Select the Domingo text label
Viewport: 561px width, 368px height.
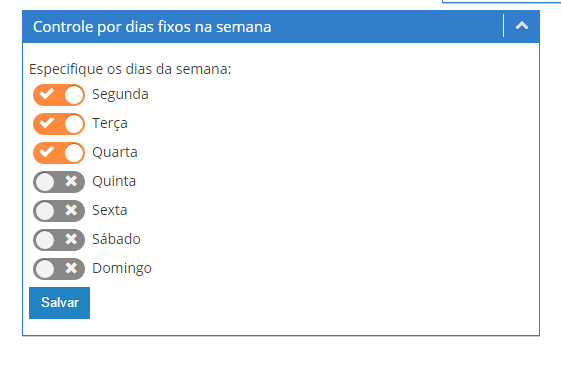(122, 268)
